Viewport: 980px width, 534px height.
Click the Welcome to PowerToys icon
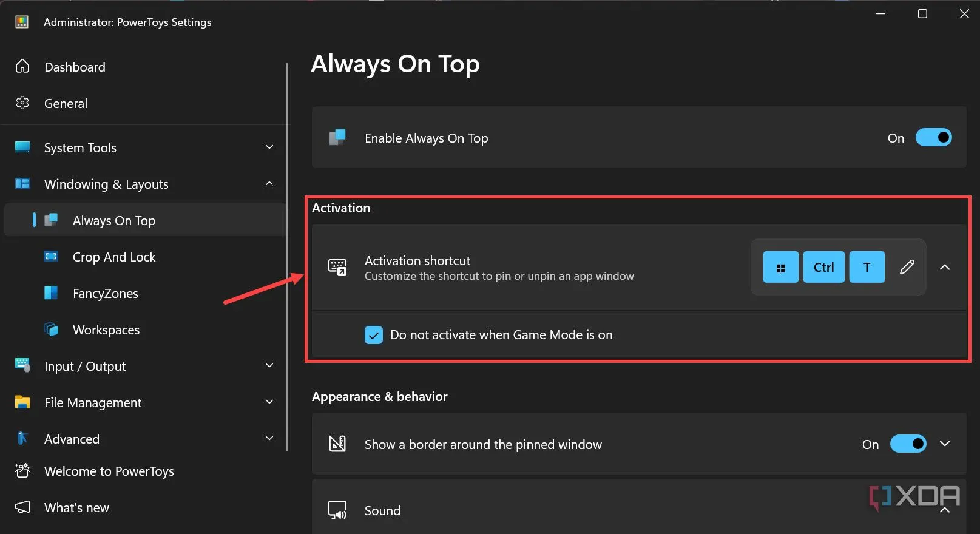22,470
